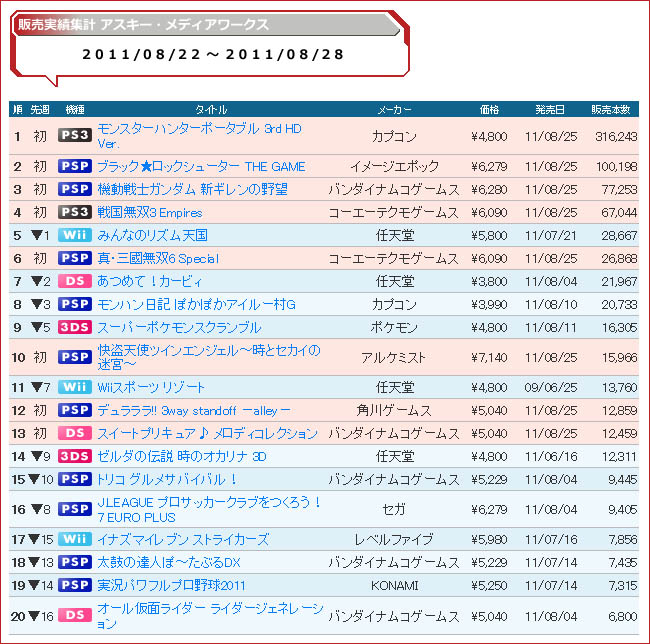Click the PS3 badge for Monster Hunter Portable 3rd HD

pos(75,136)
